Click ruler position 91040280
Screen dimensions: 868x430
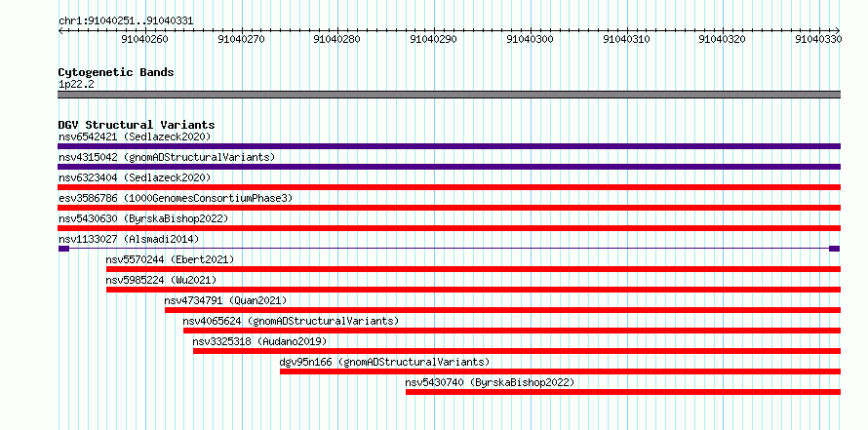point(337,39)
